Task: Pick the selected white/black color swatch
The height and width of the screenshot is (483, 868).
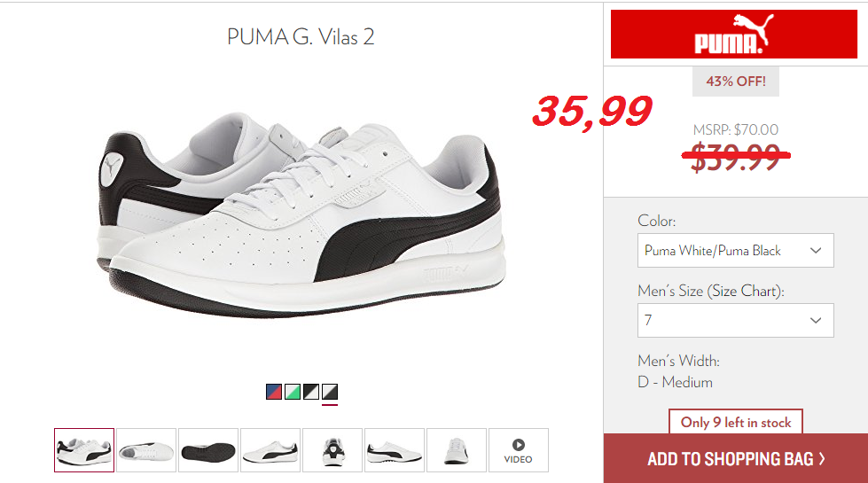Action: [330, 392]
